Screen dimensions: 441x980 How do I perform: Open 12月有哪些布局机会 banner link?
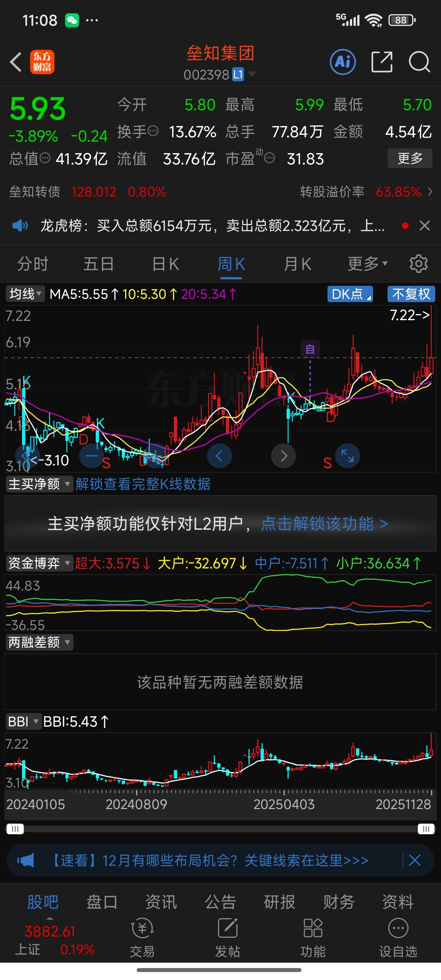(209, 860)
